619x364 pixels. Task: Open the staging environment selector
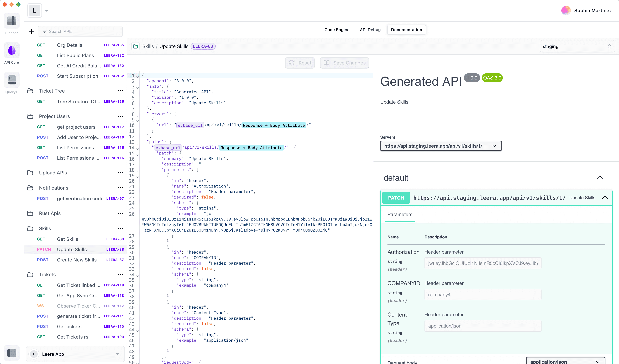[577, 46]
